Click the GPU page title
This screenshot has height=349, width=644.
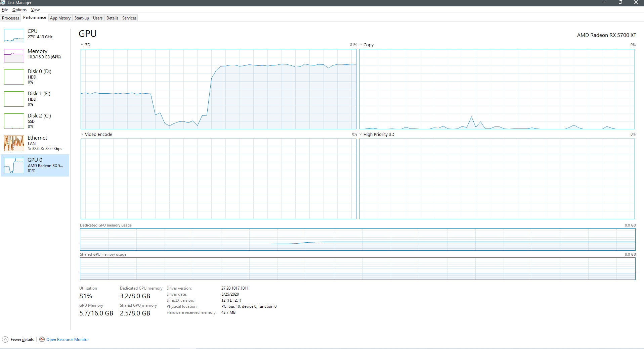pyautogui.click(x=88, y=34)
